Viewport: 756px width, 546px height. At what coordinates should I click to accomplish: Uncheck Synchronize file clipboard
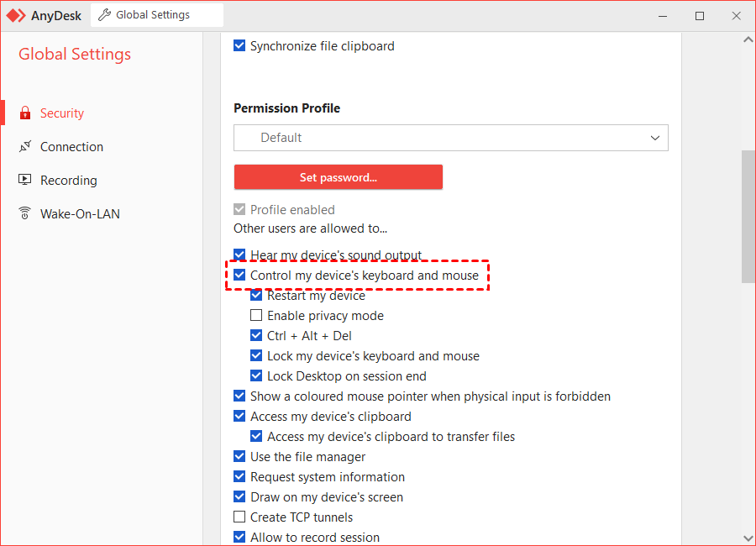239,46
